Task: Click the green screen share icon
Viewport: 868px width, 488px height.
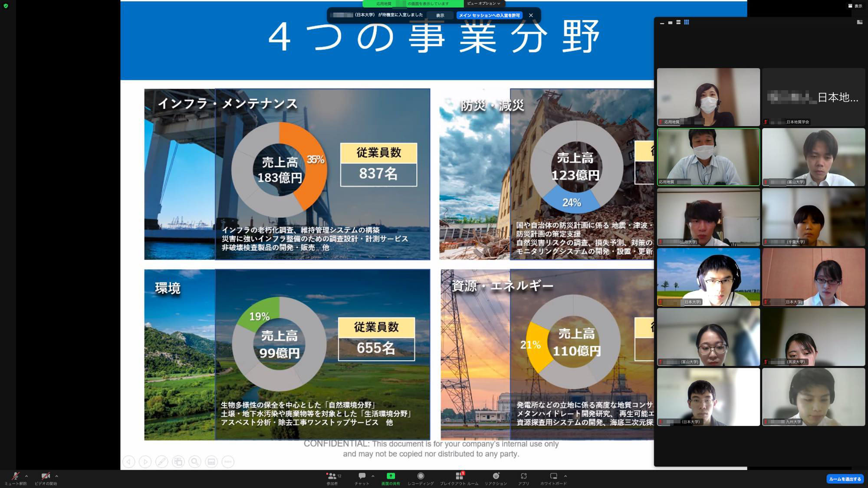Action: [391, 476]
